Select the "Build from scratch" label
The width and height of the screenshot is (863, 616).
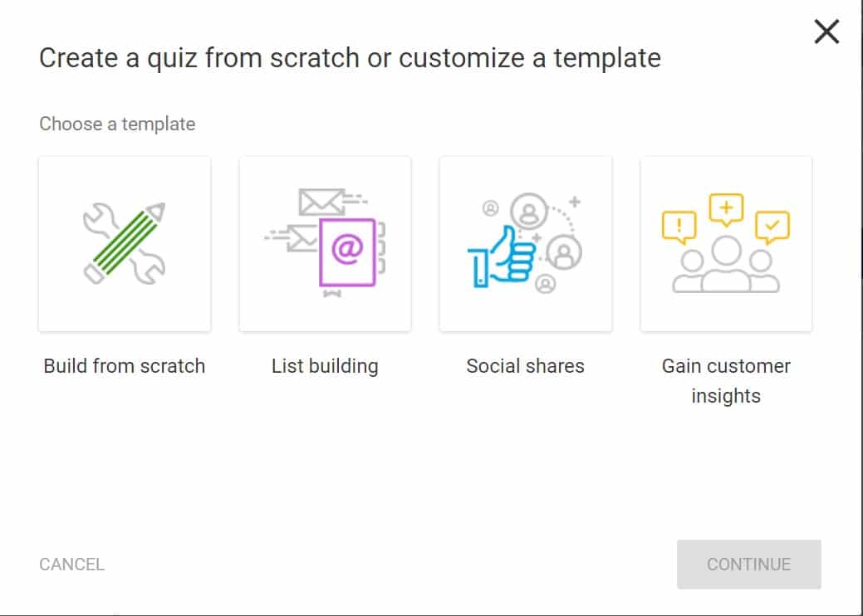coord(125,366)
